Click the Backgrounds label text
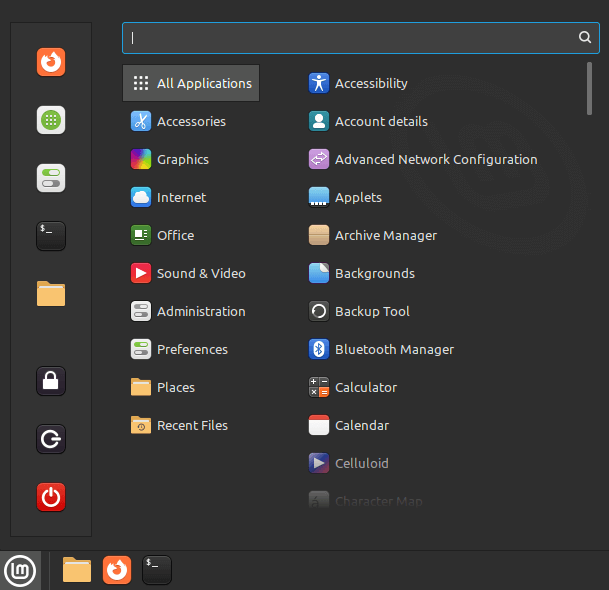 (x=375, y=273)
